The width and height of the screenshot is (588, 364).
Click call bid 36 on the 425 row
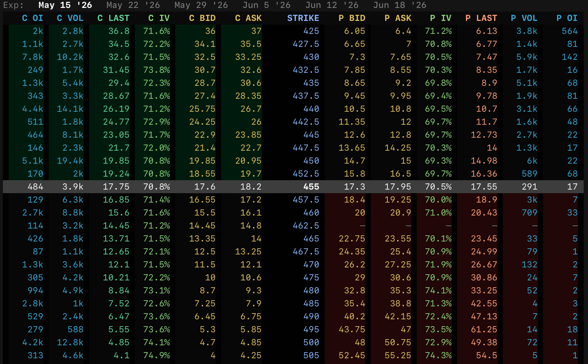(210, 31)
